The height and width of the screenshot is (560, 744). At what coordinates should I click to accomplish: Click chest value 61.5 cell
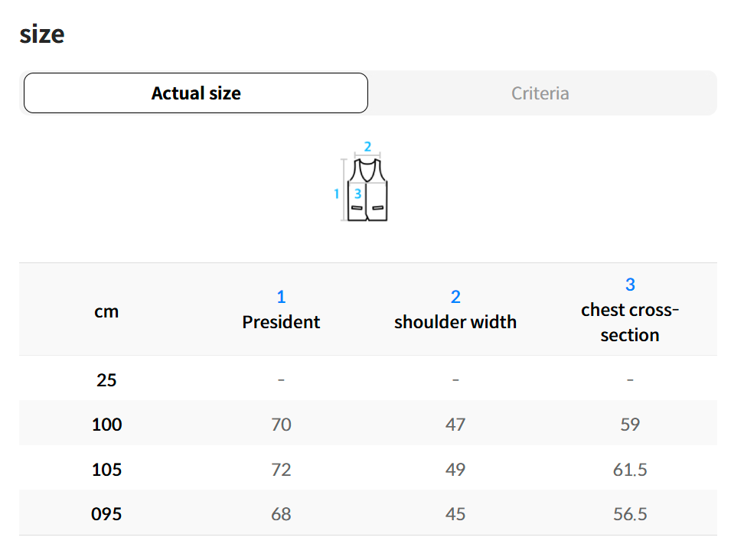pos(630,469)
